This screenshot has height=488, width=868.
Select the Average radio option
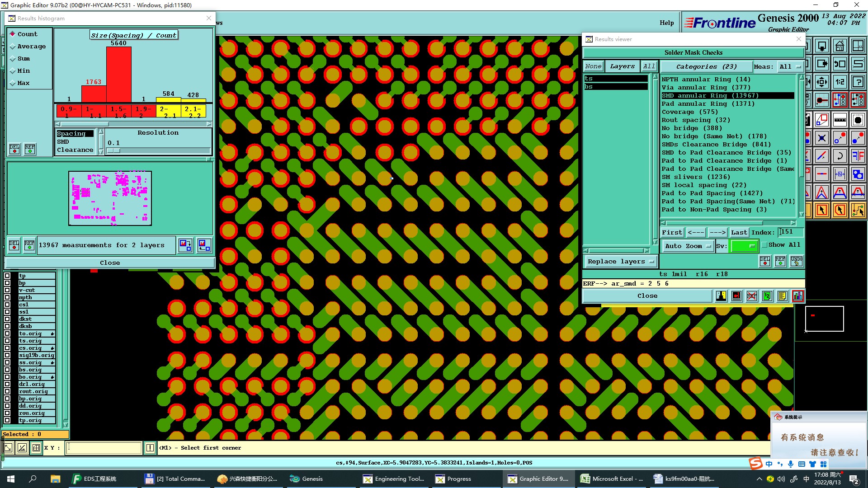13,47
